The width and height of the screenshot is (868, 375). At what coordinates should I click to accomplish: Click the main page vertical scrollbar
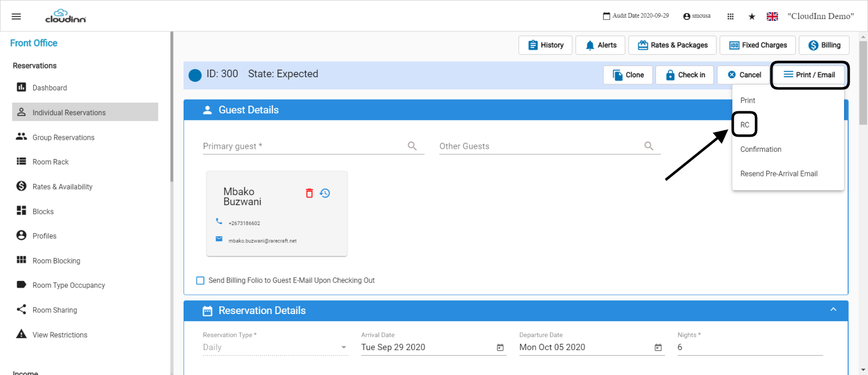(x=863, y=83)
